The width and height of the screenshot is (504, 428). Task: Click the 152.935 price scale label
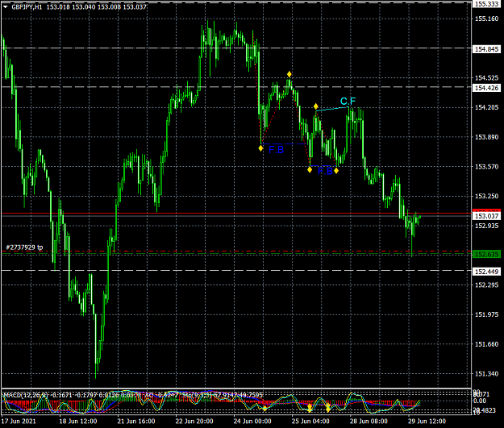(x=486, y=226)
